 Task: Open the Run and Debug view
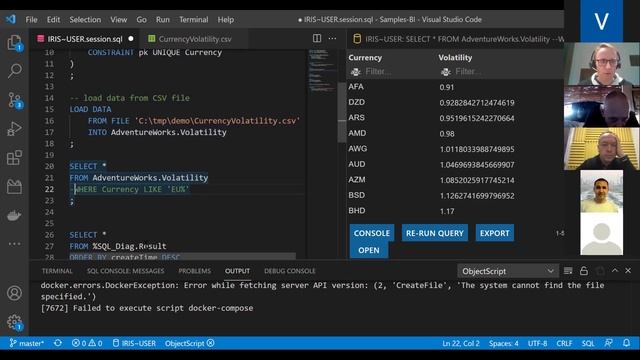(x=14, y=129)
